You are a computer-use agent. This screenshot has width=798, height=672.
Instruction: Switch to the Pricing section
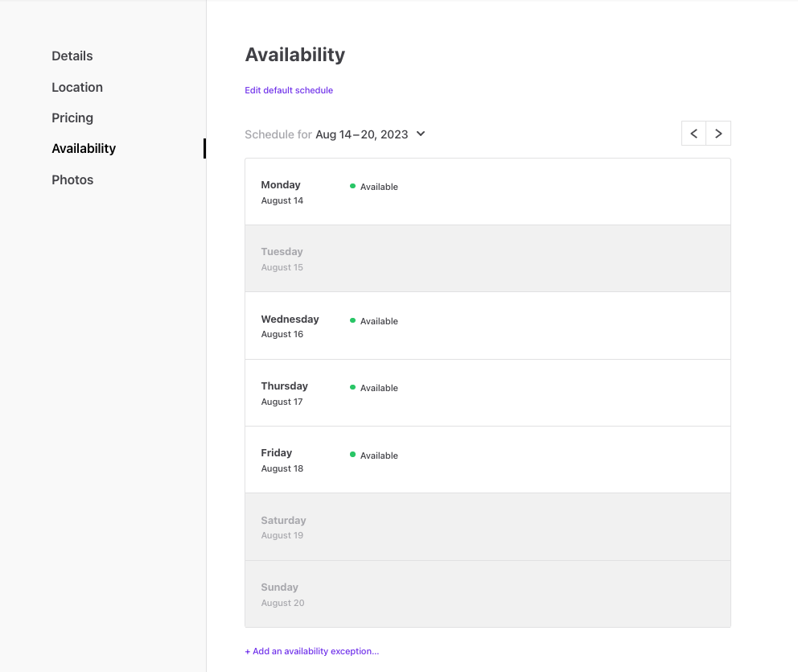click(72, 117)
